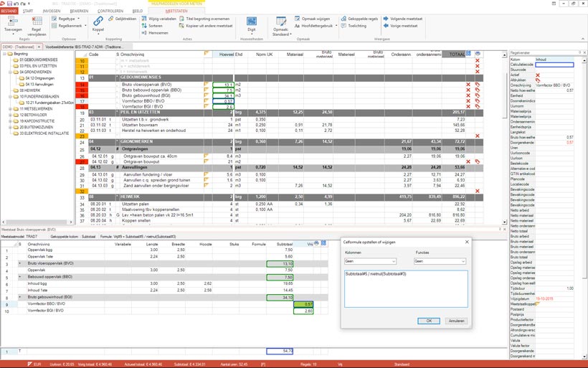Click Wijzig variabelen in ribbon
Image resolution: width=588 pixels, height=368 pixels.
click(159, 19)
